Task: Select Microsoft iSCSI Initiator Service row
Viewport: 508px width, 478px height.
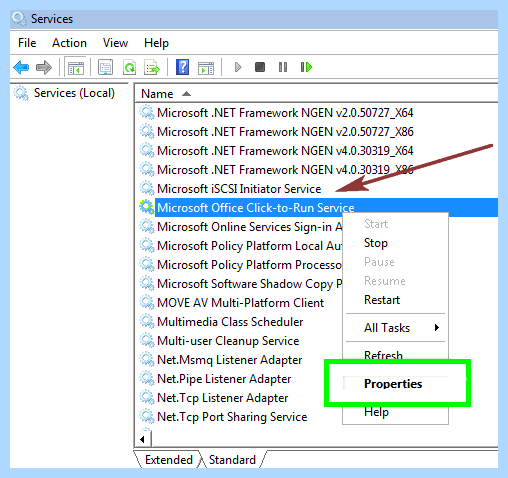Action: pyautogui.click(x=239, y=189)
